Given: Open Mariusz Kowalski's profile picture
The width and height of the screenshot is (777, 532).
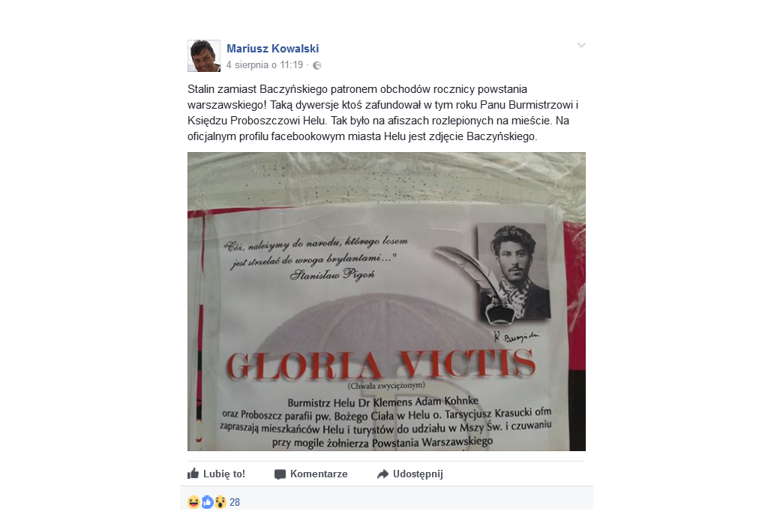Looking at the screenshot, I should (204, 56).
